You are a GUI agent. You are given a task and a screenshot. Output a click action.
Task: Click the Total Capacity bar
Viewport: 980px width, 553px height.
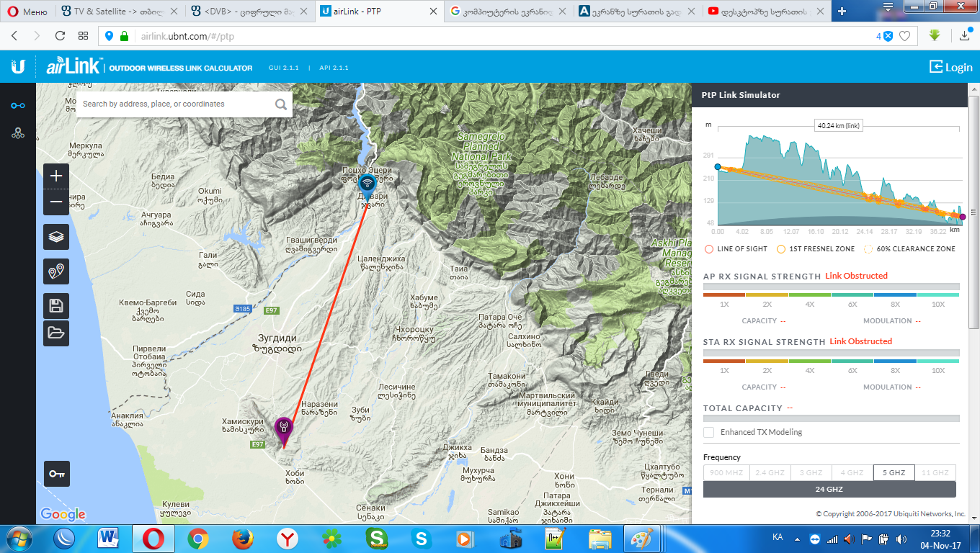coord(831,418)
